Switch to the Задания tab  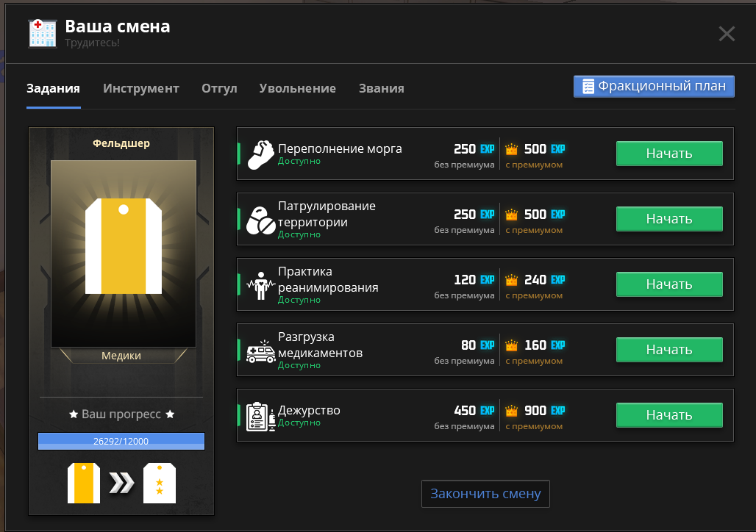pyautogui.click(x=53, y=89)
